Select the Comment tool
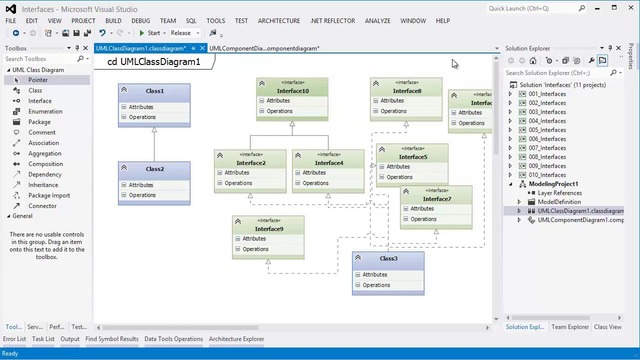This screenshot has width=640, height=360. pyautogui.click(x=47, y=133)
